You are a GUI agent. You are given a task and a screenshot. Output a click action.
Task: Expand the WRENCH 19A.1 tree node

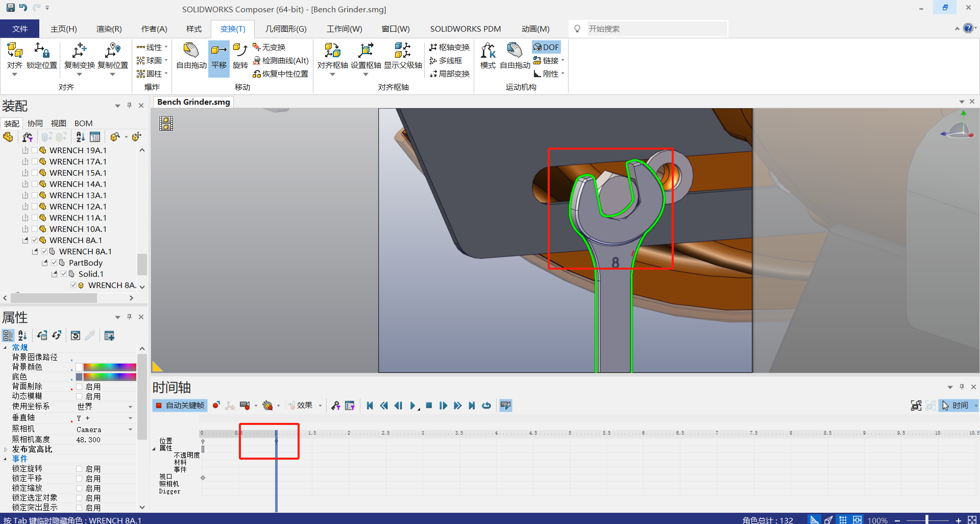(25, 150)
